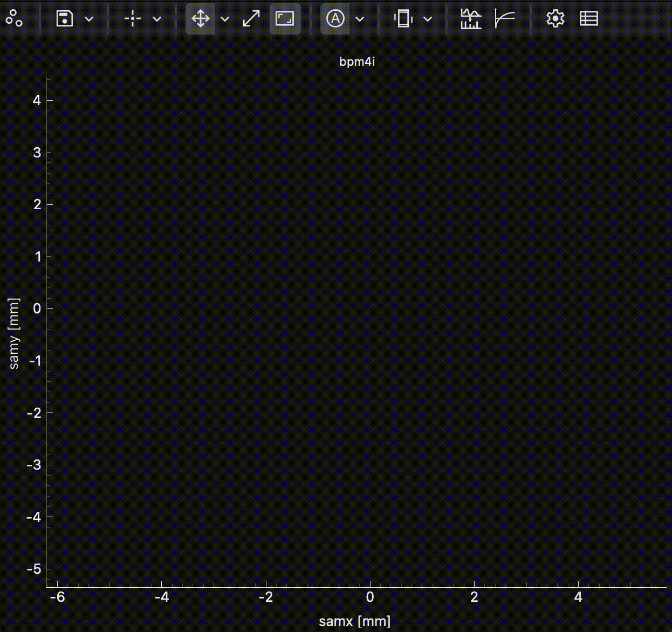Expand the dropdown next to view switch icon
Viewport: 672px width, 632px height.
(428, 19)
